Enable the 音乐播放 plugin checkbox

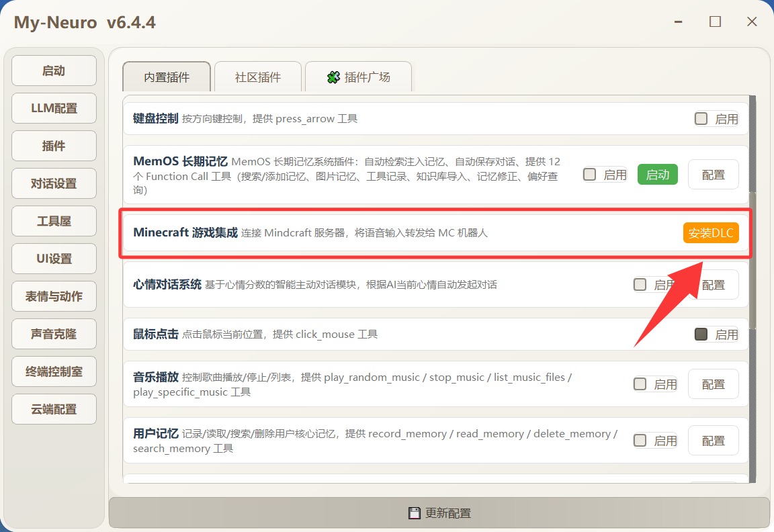(640, 384)
